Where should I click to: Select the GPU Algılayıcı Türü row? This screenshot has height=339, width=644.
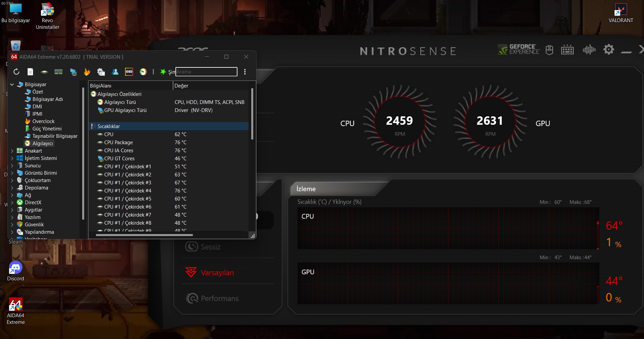pos(169,110)
